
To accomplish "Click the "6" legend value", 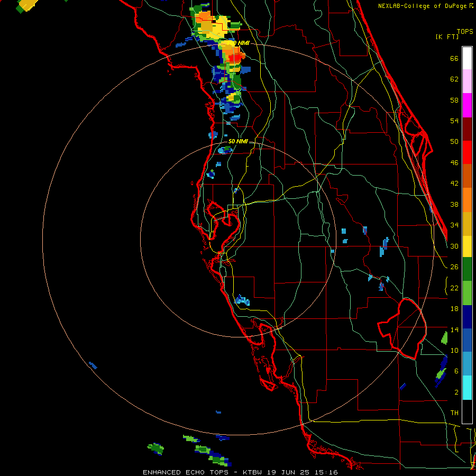I will tap(456, 371).
